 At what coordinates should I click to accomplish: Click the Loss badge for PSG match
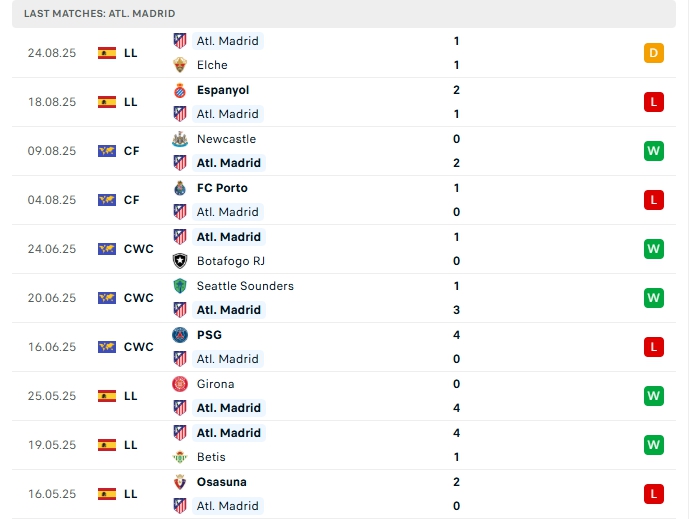654,347
